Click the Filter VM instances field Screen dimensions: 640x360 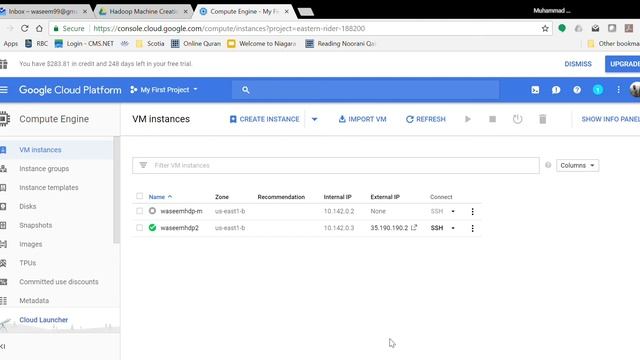(x=336, y=165)
